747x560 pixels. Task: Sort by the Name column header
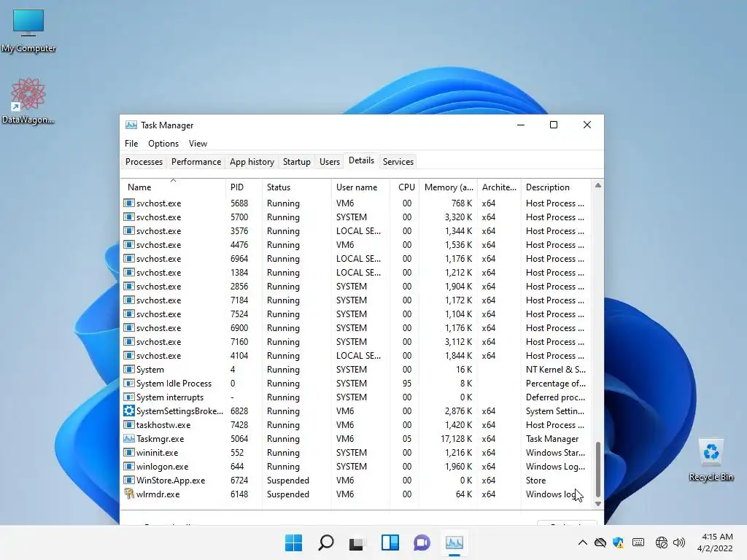point(173,187)
